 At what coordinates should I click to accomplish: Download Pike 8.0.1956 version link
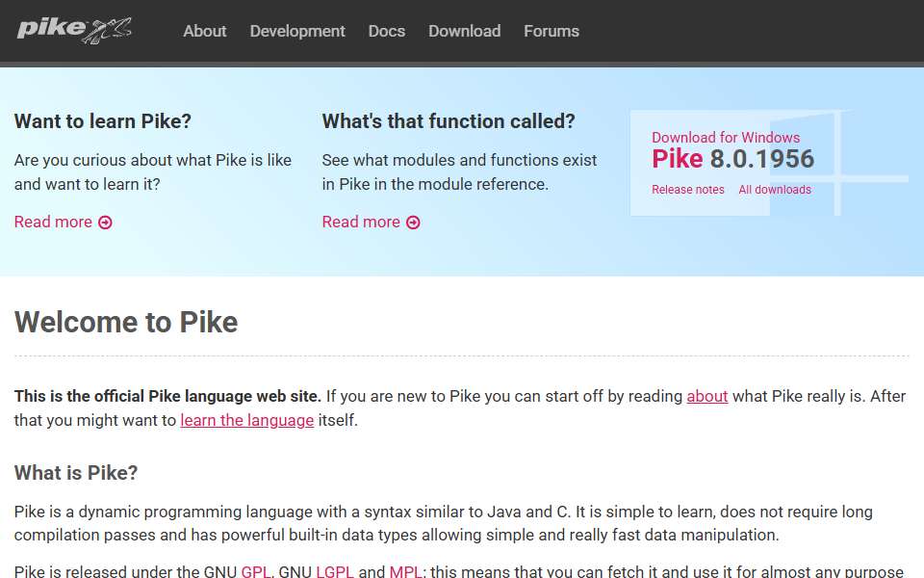click(732, 159)
